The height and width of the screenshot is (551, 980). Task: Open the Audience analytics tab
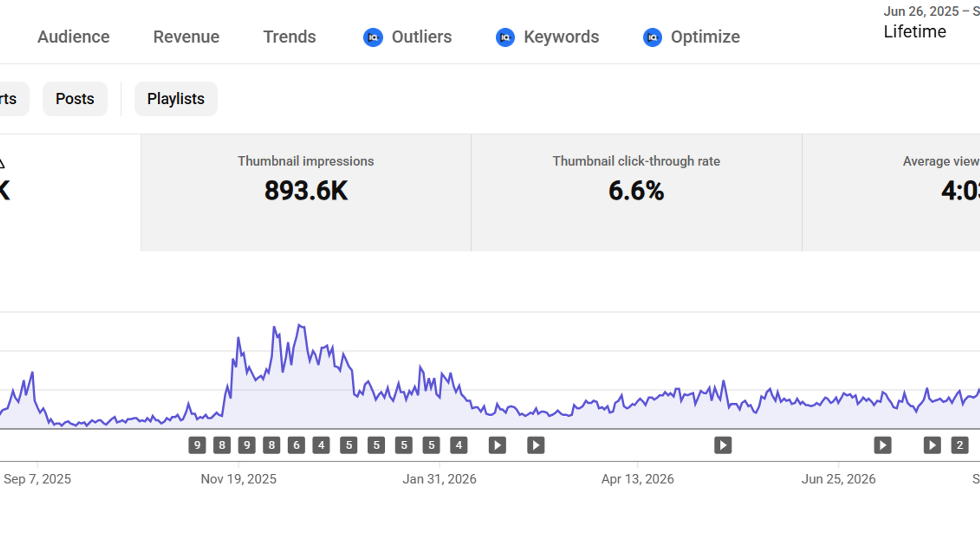click(x=73, y=37)
